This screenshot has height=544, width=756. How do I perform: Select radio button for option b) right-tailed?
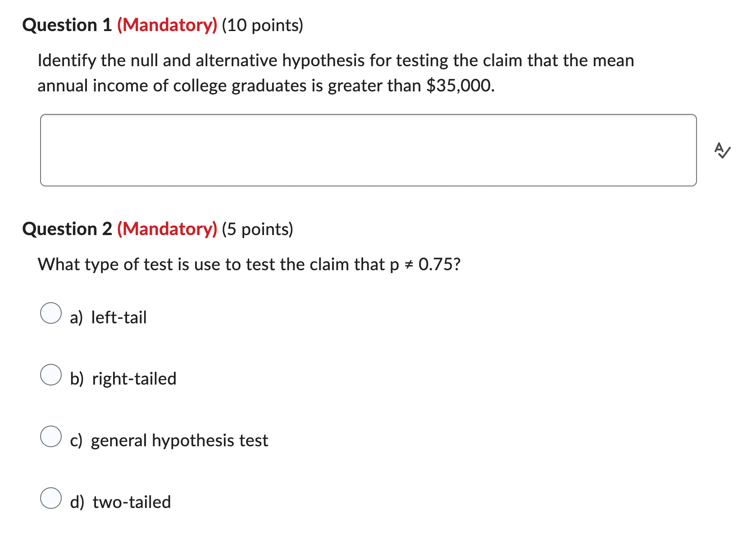point(51,375)
